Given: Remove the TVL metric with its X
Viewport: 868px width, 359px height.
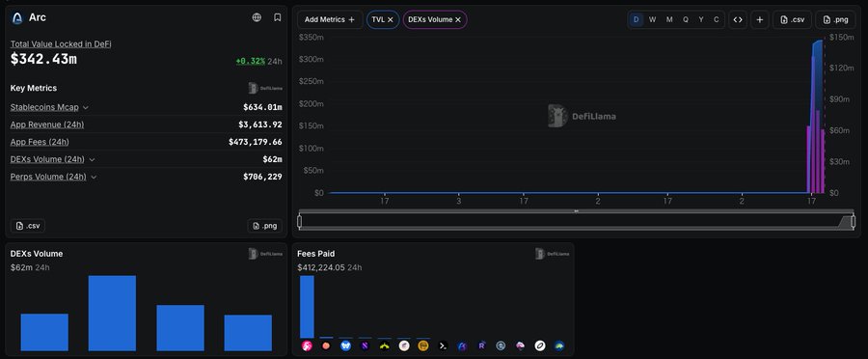Looking at the screenshot, I should click(x=391, y=20).
